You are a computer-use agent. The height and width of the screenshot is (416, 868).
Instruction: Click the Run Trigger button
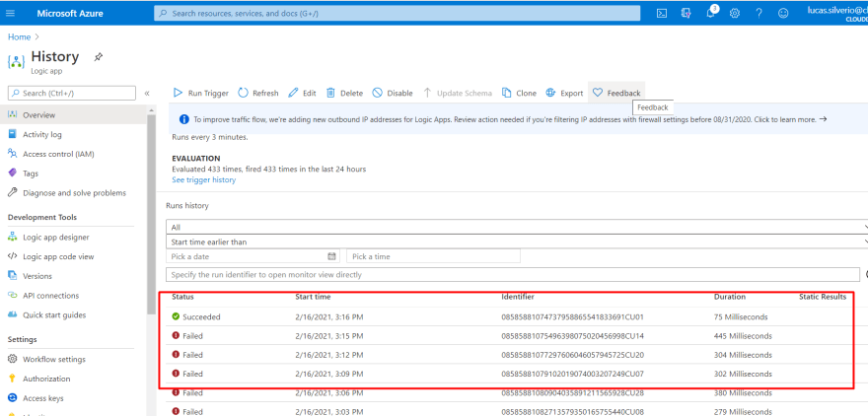201,93
